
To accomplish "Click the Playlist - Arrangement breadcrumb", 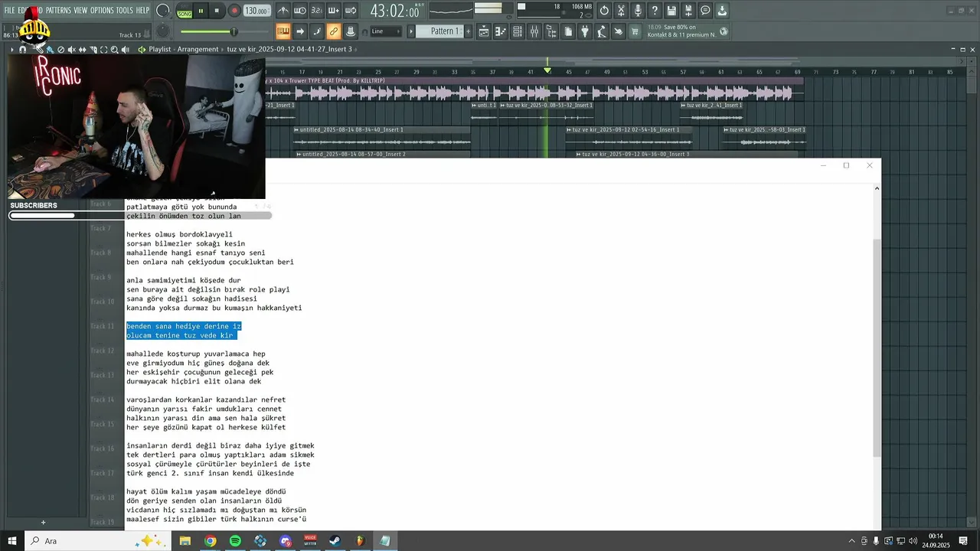I will pyautogui.click(x=182, y=49).
